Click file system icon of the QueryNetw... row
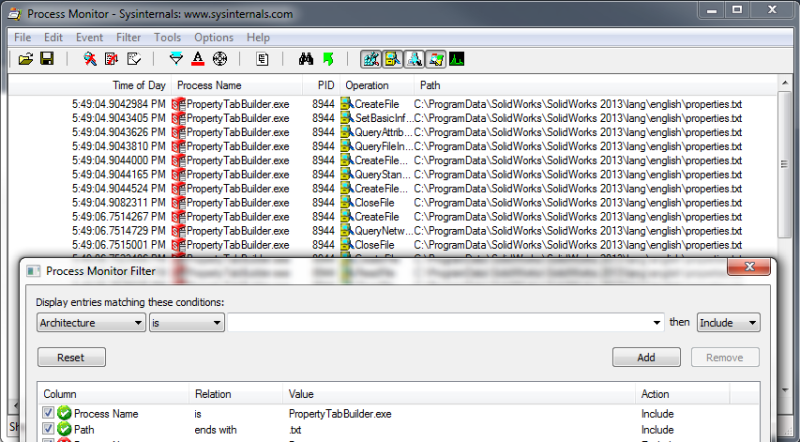 (x=347, y=231)
